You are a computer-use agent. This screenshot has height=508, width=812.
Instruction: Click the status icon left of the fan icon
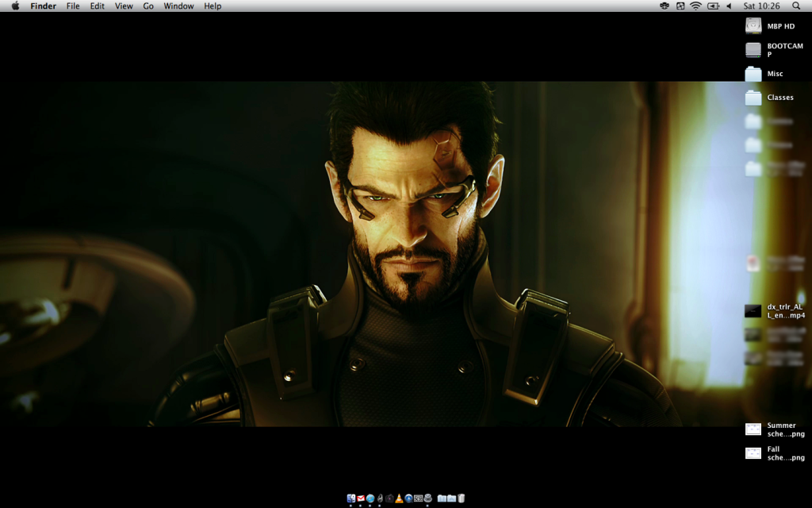tap(665, 6)
